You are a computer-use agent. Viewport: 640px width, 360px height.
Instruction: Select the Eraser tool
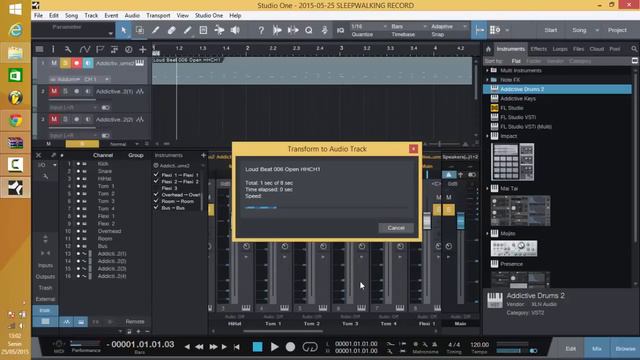point(171,30)
